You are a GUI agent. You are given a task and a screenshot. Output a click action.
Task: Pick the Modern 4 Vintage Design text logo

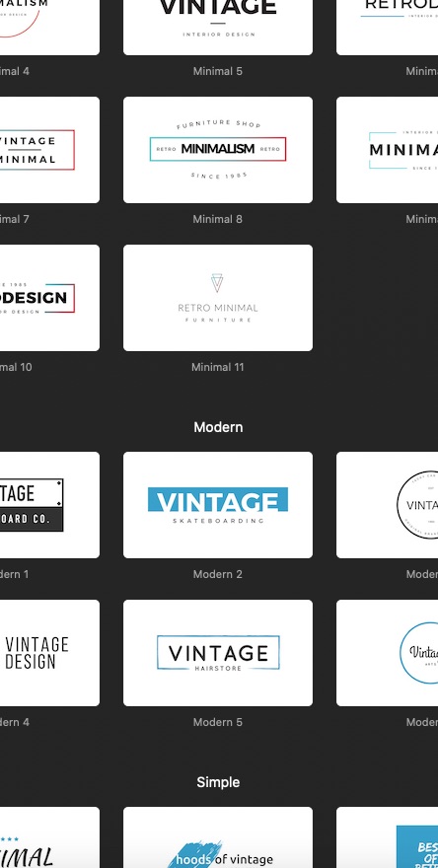coord(50,653)
